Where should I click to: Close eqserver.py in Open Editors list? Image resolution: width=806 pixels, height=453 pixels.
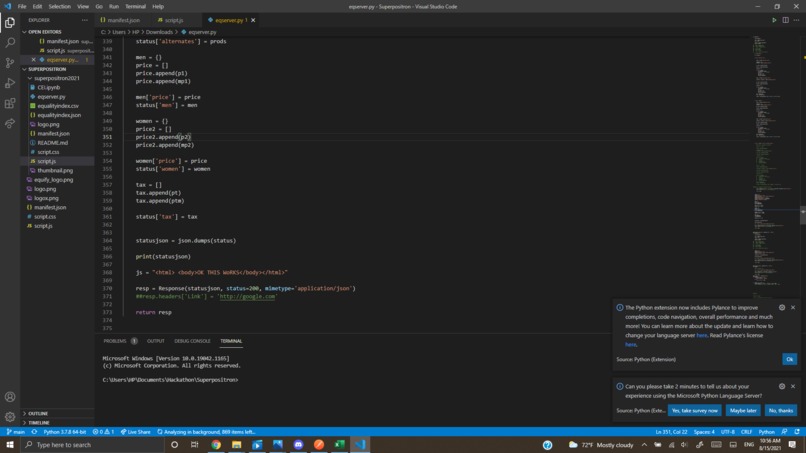[x=33, y=60]
